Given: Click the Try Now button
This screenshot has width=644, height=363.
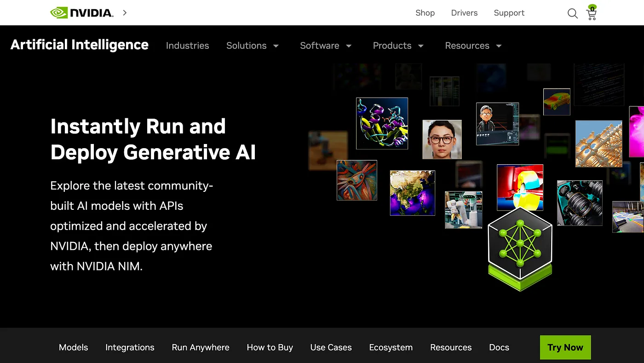Looking at the screenshot, I should click(565, 347).
